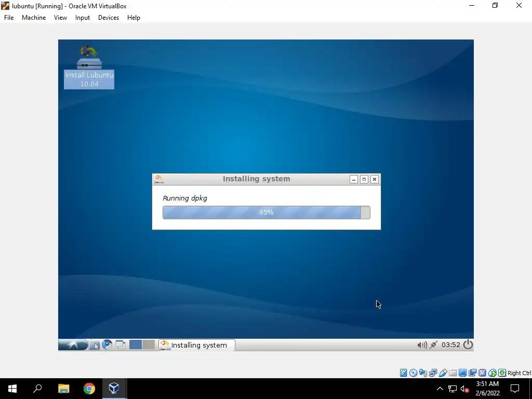Image resolution: width=532 pixels, height=399 pixels.
Task: Click the Installing system dialog window icon
Action: tap(159, 179)
